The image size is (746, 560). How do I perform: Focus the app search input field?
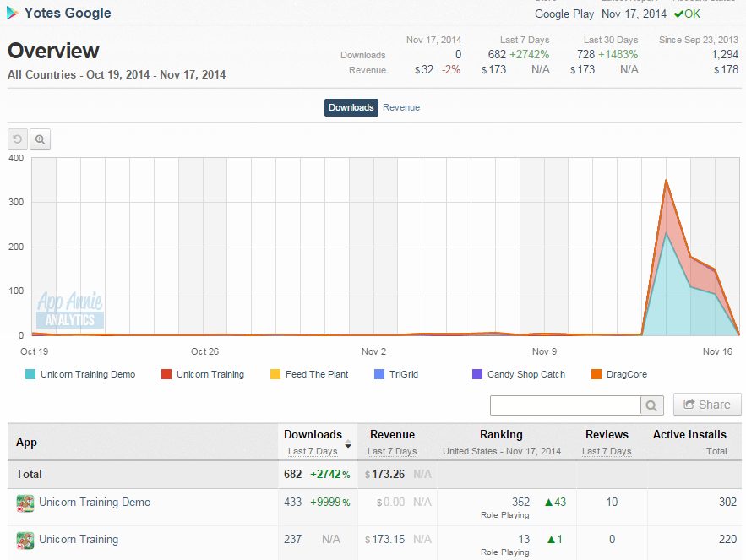click(565, 405)
